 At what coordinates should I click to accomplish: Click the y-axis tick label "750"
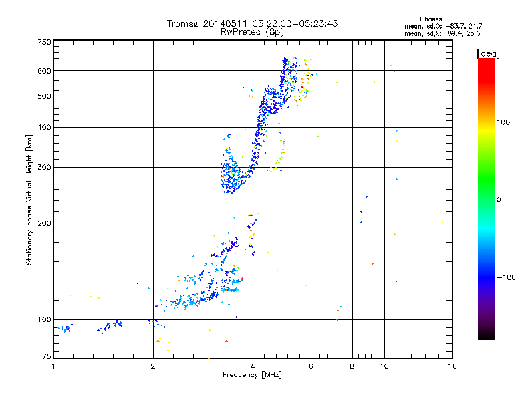coord(44,42)
